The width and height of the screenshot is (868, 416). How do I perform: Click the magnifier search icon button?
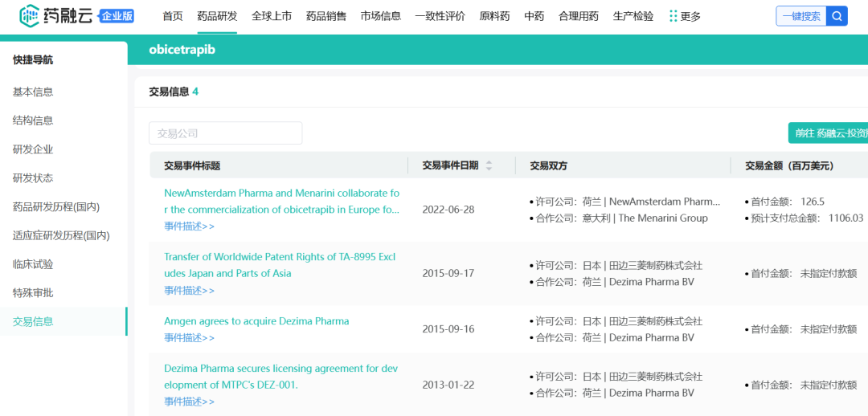[x=837, y=16]
